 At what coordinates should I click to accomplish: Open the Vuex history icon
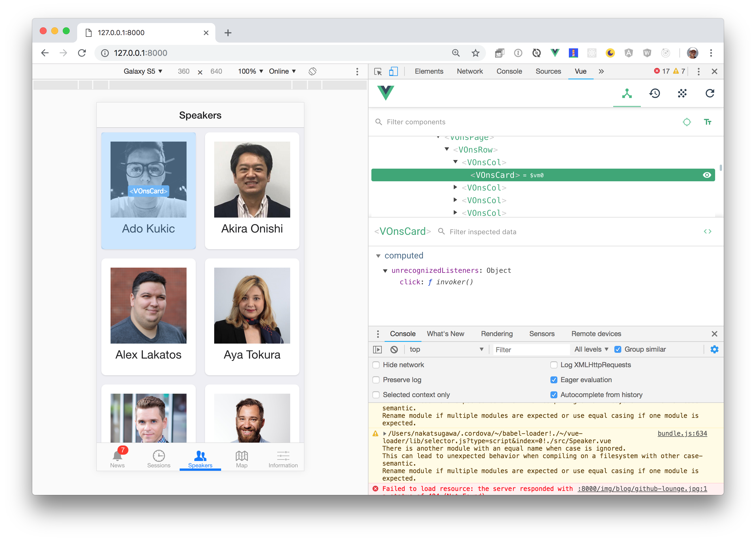point(655,93)
